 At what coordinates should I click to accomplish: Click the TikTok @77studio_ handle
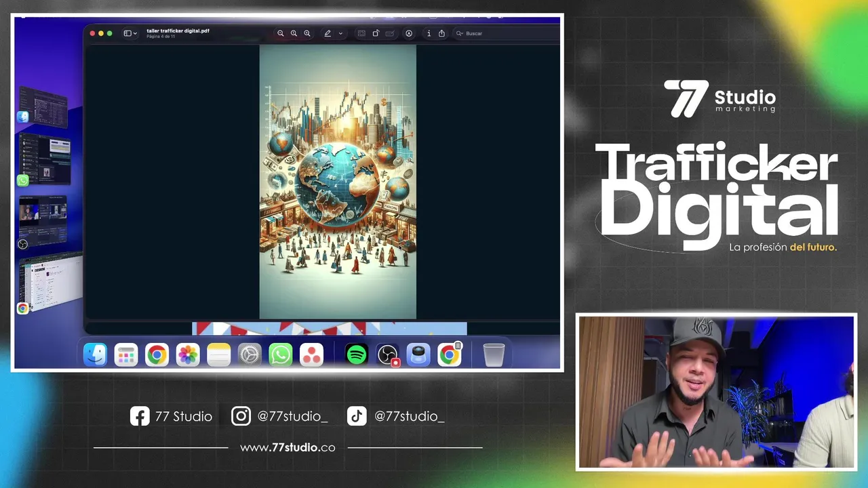(x=396, y=416)
